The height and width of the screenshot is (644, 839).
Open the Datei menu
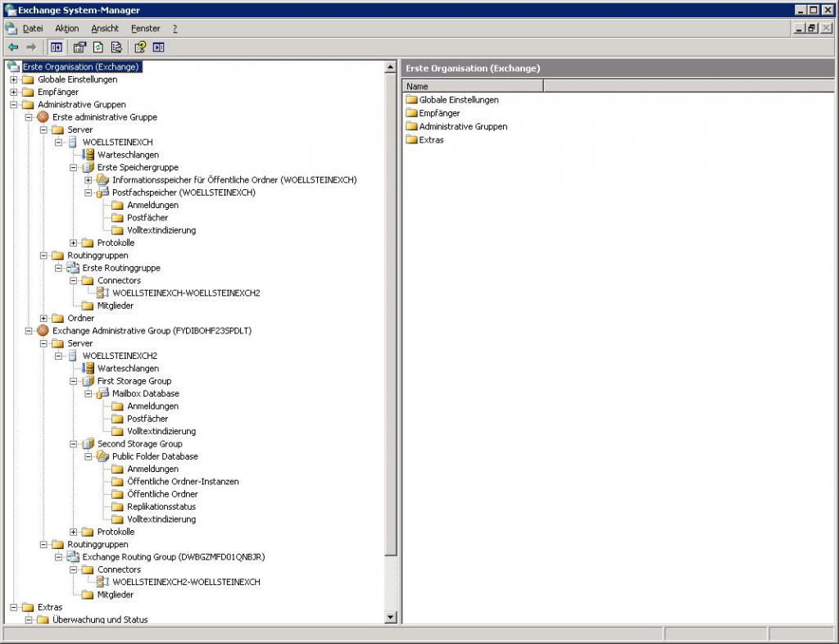(33, 29)
